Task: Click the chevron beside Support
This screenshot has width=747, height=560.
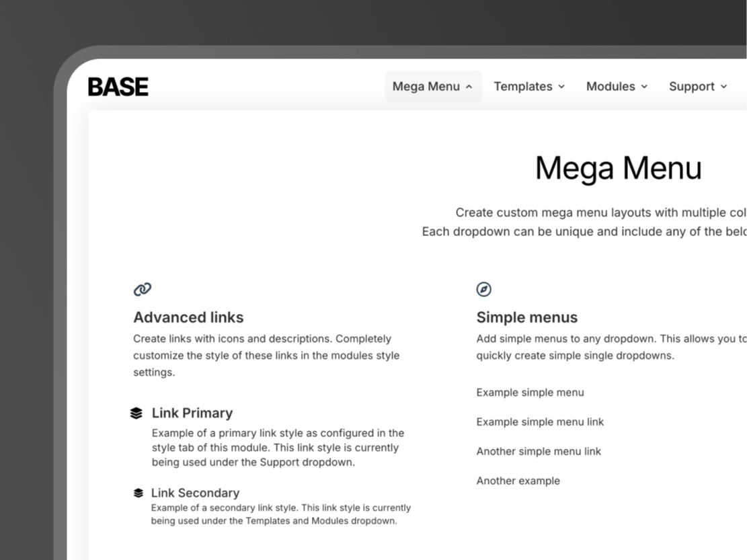Action: click(x=724, y=86)
